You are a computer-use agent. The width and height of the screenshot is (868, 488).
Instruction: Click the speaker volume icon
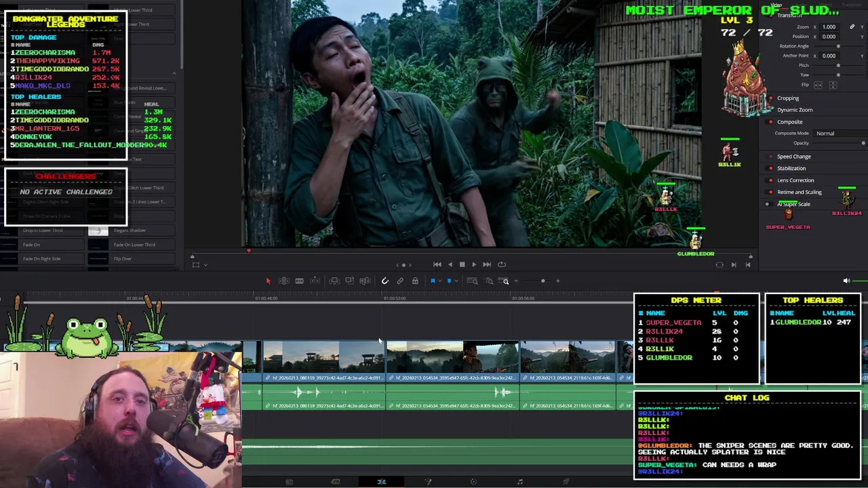(x=846, y=281)
